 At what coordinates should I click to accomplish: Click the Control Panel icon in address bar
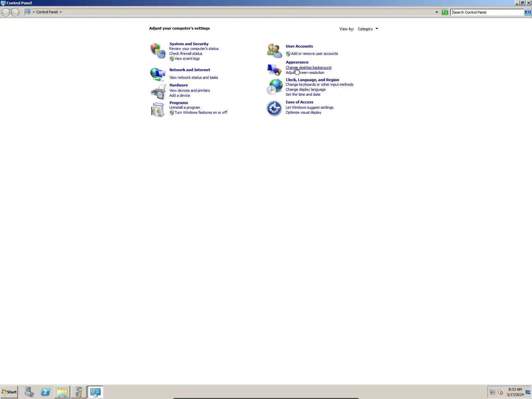pos(28,12)
